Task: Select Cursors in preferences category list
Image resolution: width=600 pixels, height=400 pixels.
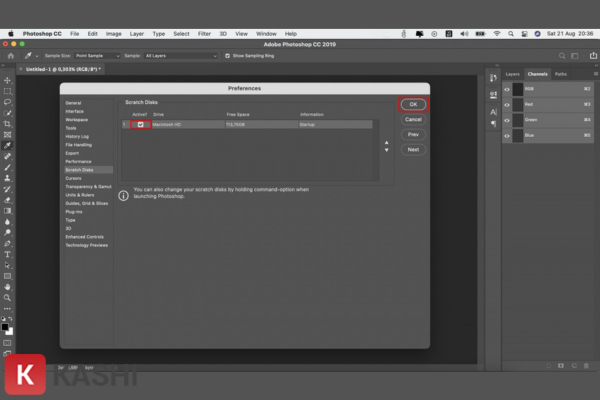Action: [73, 178]
